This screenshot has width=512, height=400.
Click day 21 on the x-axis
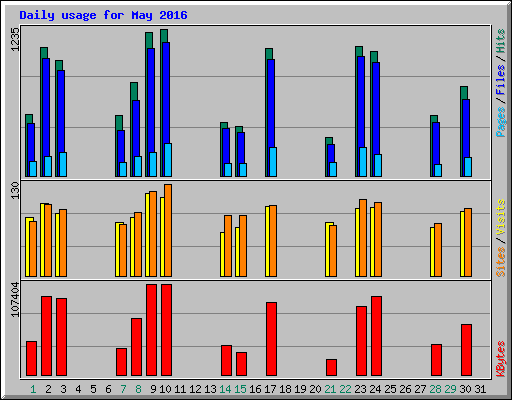[330, 389]
